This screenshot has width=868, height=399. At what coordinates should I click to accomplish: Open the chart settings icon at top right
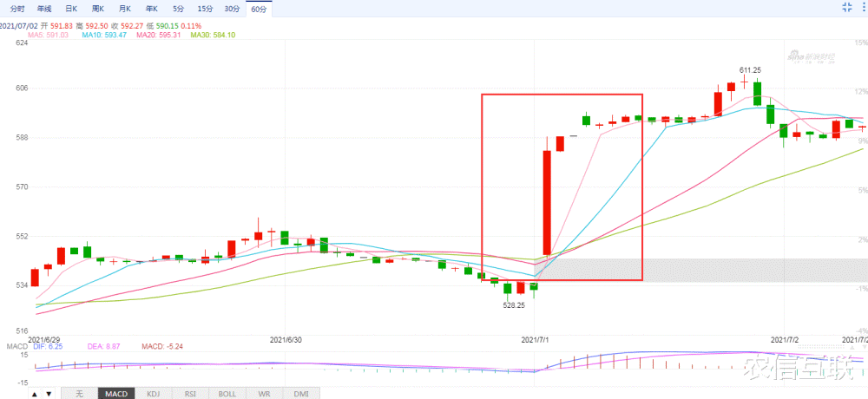click(x=863, y=7)
